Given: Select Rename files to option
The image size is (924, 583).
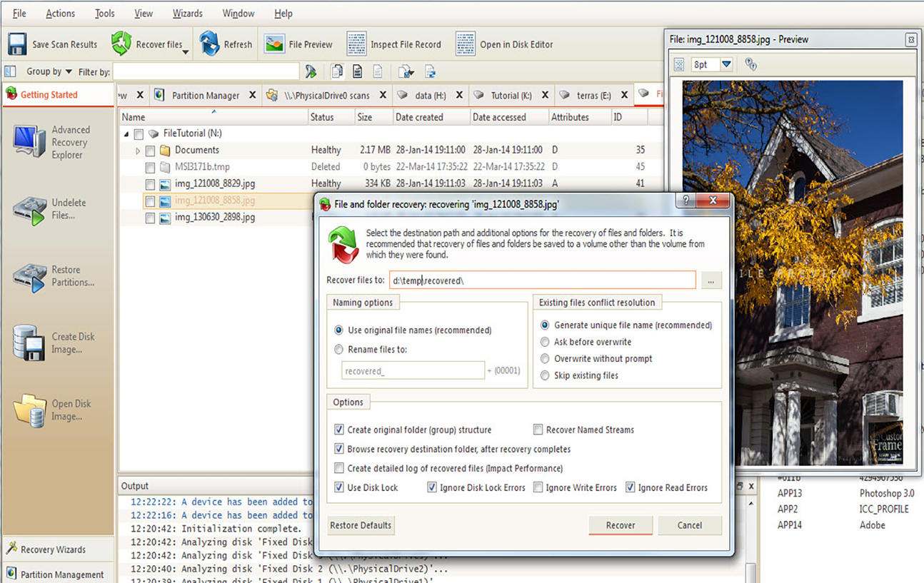Looking at the screenshot, I should pyautogui.click(x=339, y=350).
